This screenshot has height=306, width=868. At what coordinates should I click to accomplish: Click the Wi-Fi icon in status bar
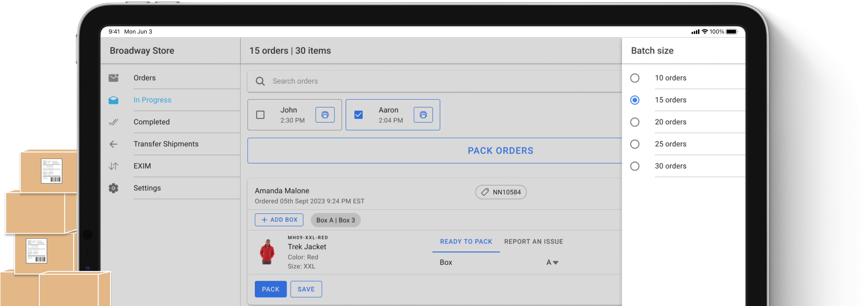(x=705, y=32)
